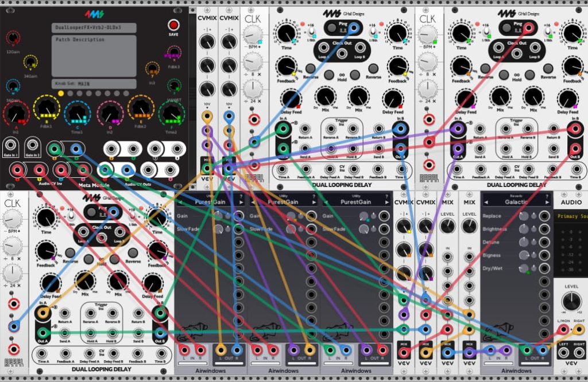The image size is (588, 382).
Task: Click Loop A jack on top-right Dual Looping Delay
Action: (x=498, y=48)
